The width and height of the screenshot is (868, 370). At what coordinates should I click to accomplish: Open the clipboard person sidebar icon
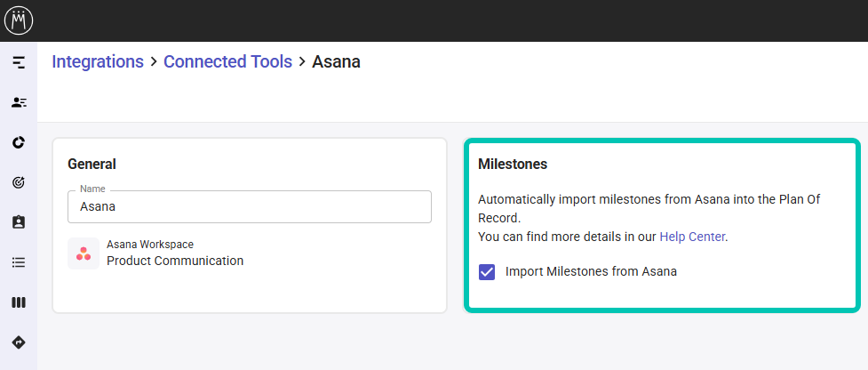pos(19,222)
